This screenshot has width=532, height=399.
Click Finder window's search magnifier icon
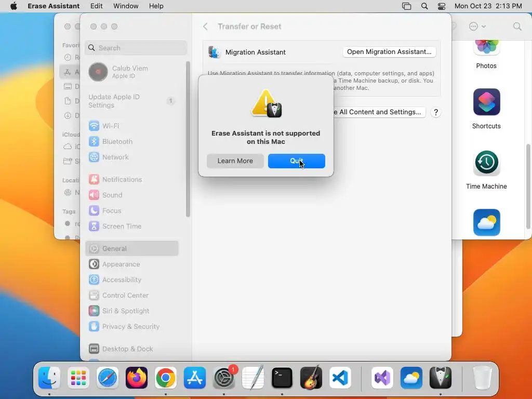517,26
